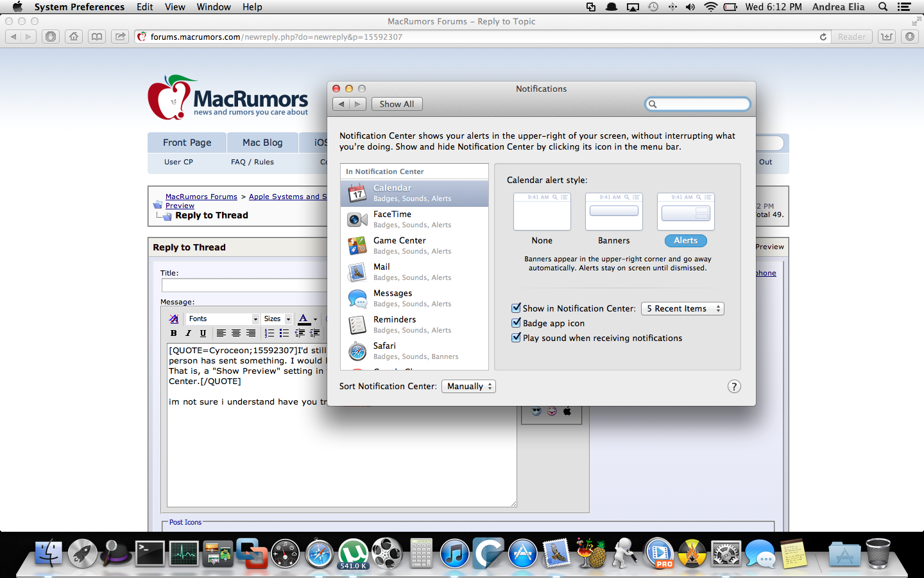Apply underline formatting in reply editor
Viewport: 924px width, 578px height.
coord(203,333)
